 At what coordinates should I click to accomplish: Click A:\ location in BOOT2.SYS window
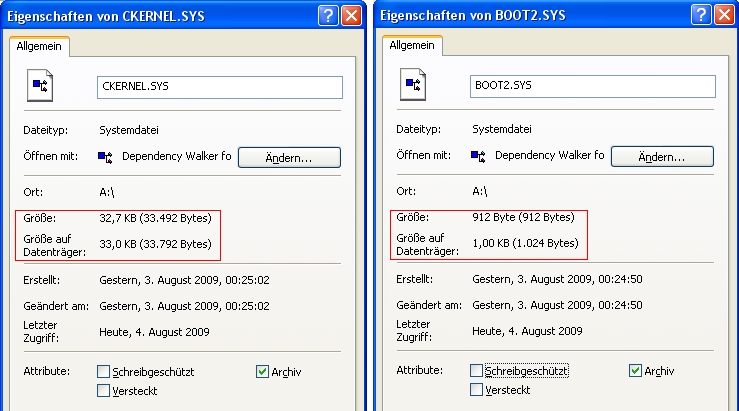tap(479, 191)
